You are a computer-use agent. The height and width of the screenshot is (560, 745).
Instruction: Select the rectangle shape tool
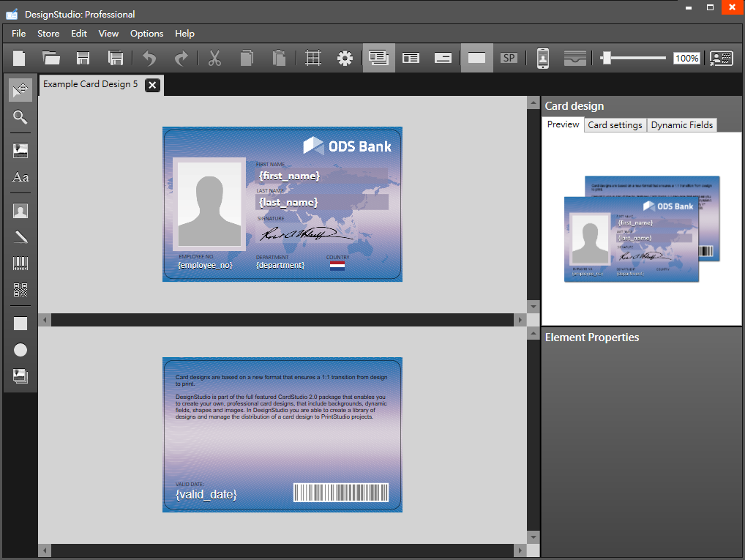click(20, 324)
